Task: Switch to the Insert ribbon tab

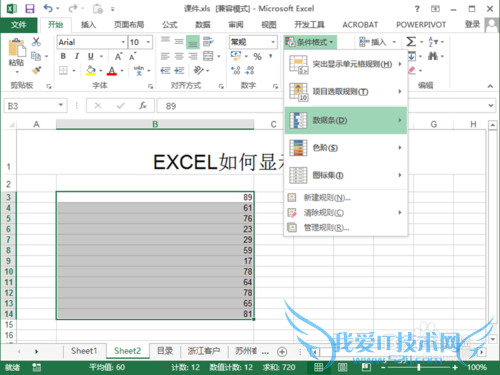Action: point(88,25)
